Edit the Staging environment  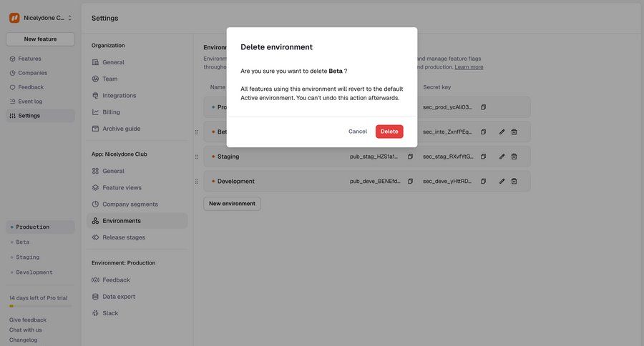[x=502, y=157]
